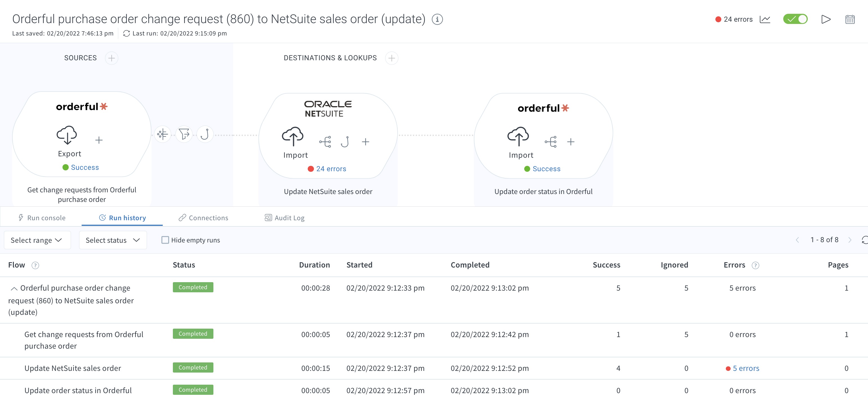Open Orderful import mapping icon
Viewport: 868px width, 401px height.
(551, 142)
